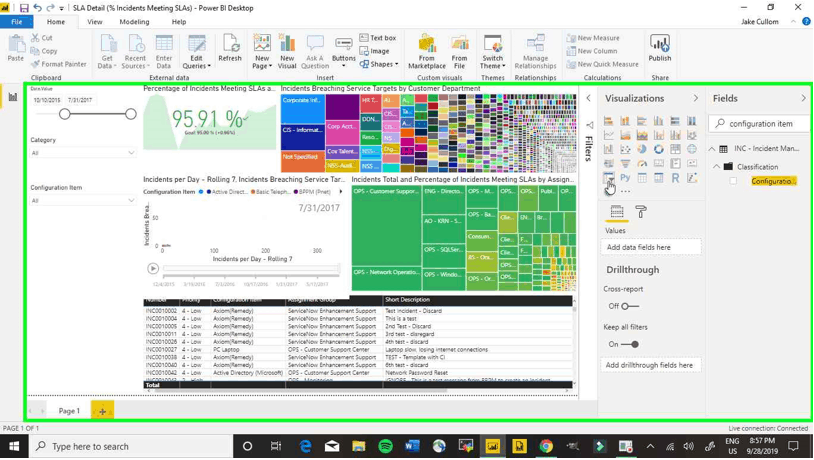This screenshot has width=814, height=460.
Task: Collapse the Fields pane chevron
Action: pyautogui.click(x=803, y=98)
